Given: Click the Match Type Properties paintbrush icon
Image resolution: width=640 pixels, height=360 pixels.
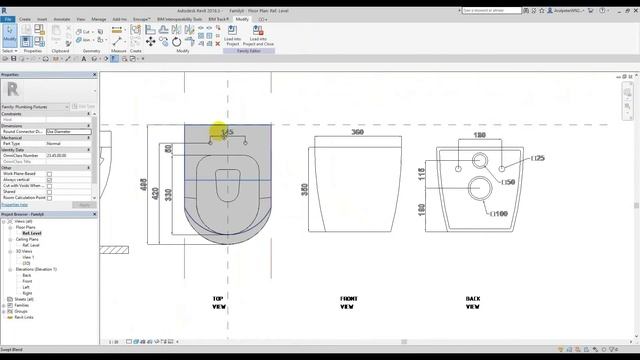Looking at the screenshot, I should (x=69, y=43).
